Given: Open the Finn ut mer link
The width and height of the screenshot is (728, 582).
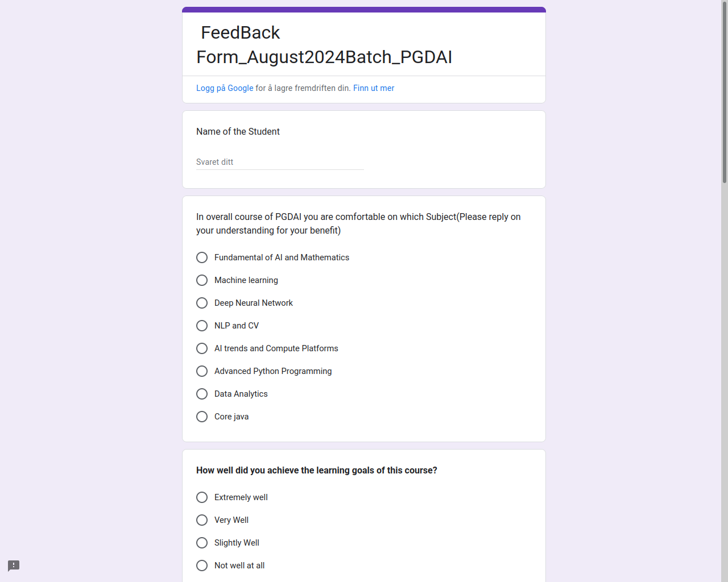Looking at the screenshot, I should 374,88.
